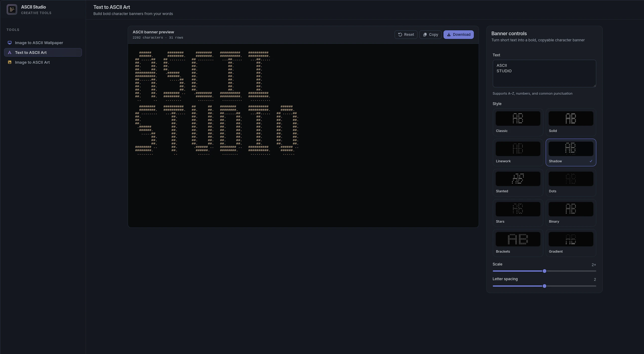
Task: Click the 'Supports A–Z, numbers' hint text
Action: coord(532,93)
